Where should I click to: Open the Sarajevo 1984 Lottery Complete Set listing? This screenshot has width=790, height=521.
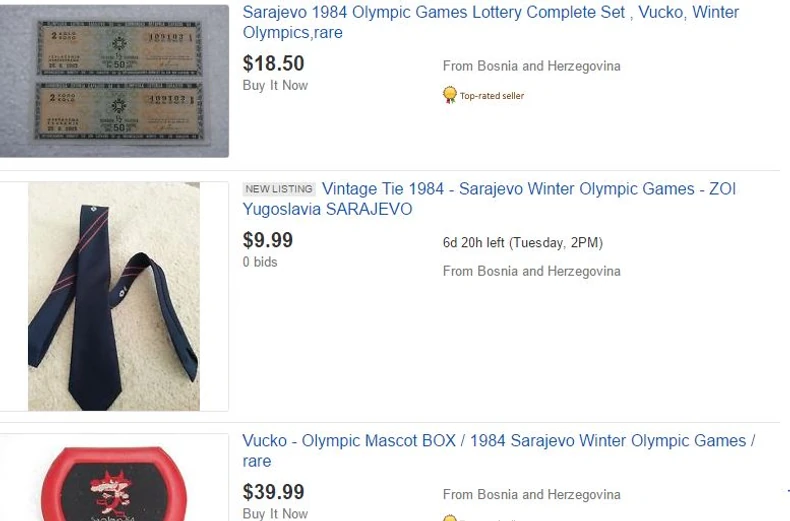tap(490, 22)
